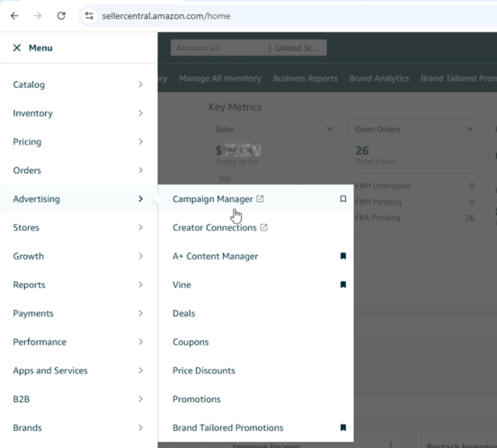Close the menu with the X icon

17,48
